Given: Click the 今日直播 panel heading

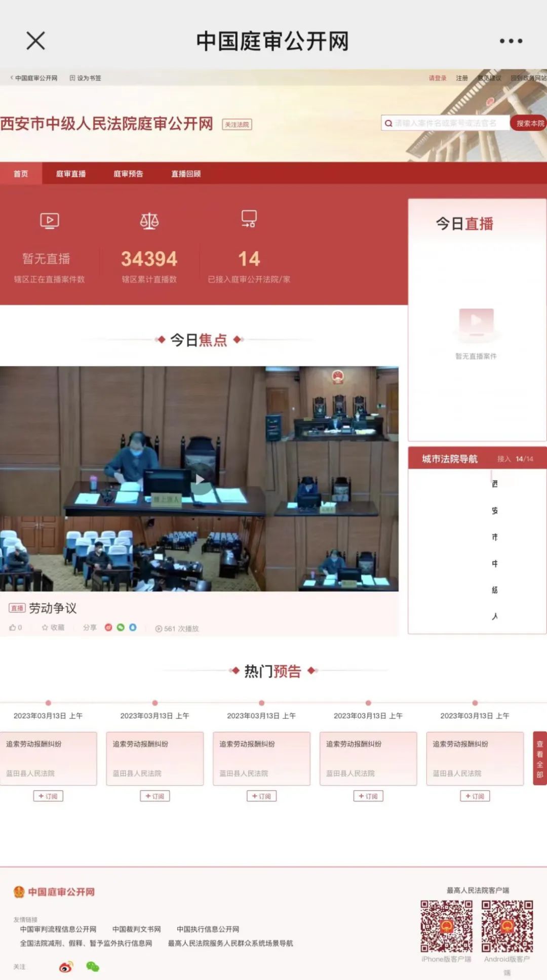Looking at the screenshot, I should (x=464, y=224).
